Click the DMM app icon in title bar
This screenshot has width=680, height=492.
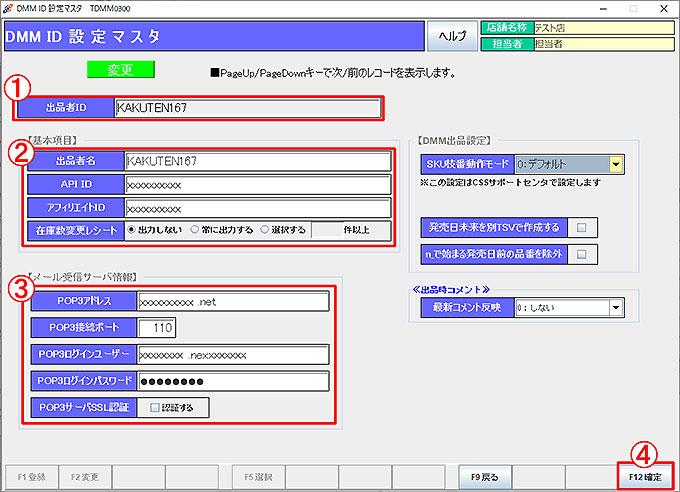pos(7,8)
